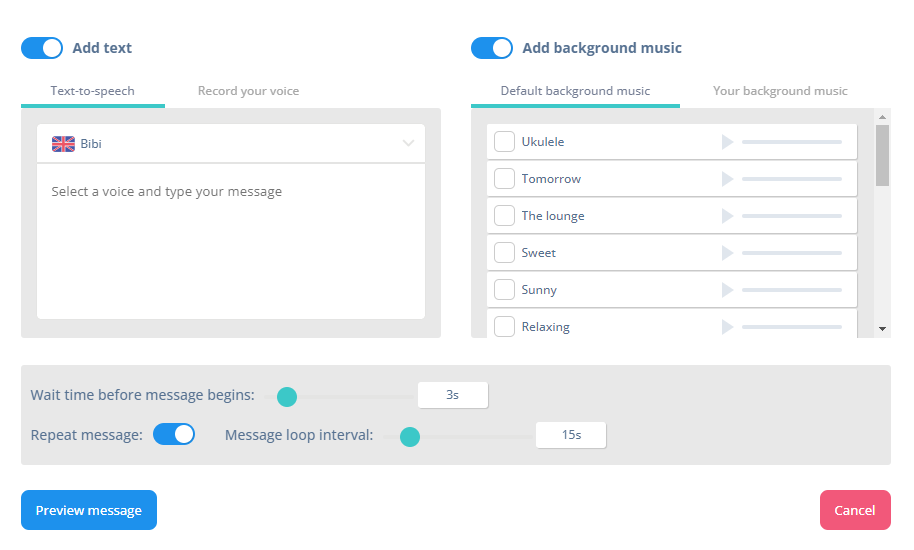The height and width of the screenshot is (550, 914).
Task: Open Your background music tab
Action: click(780, 91)
